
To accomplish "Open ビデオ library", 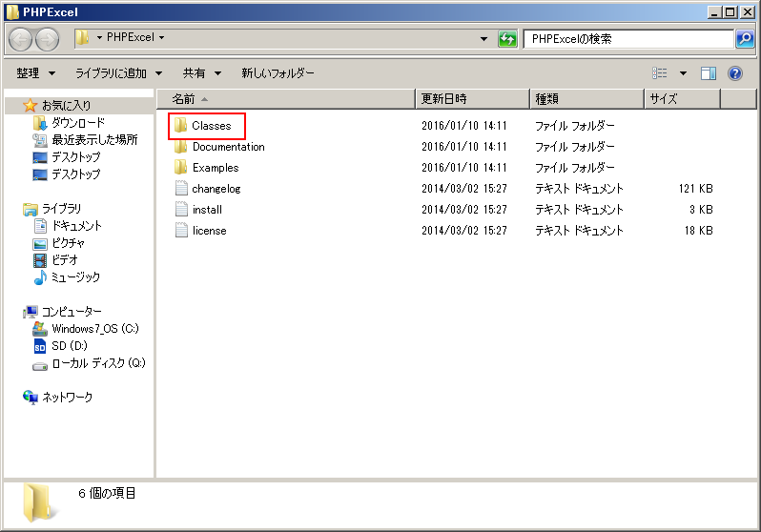I will [65, 259].
